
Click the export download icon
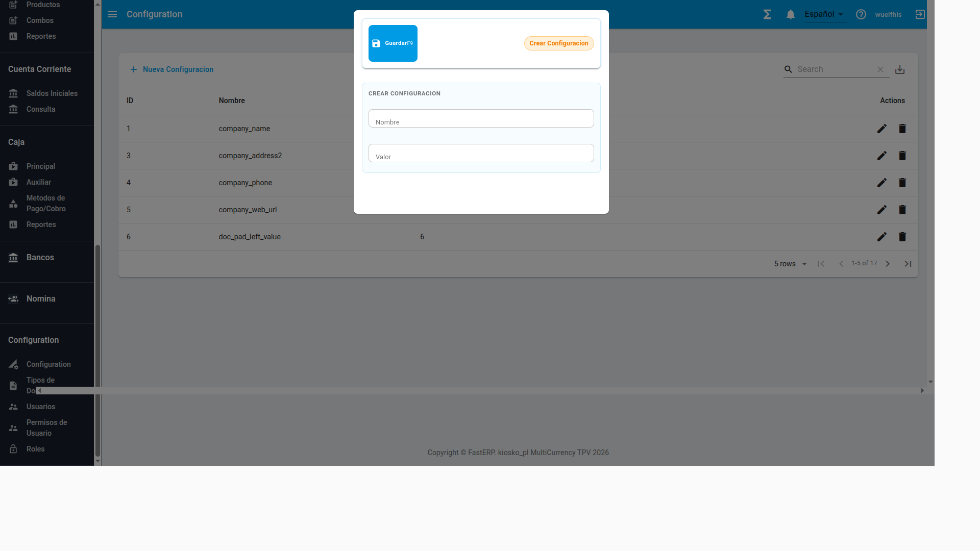coord(900,69)
